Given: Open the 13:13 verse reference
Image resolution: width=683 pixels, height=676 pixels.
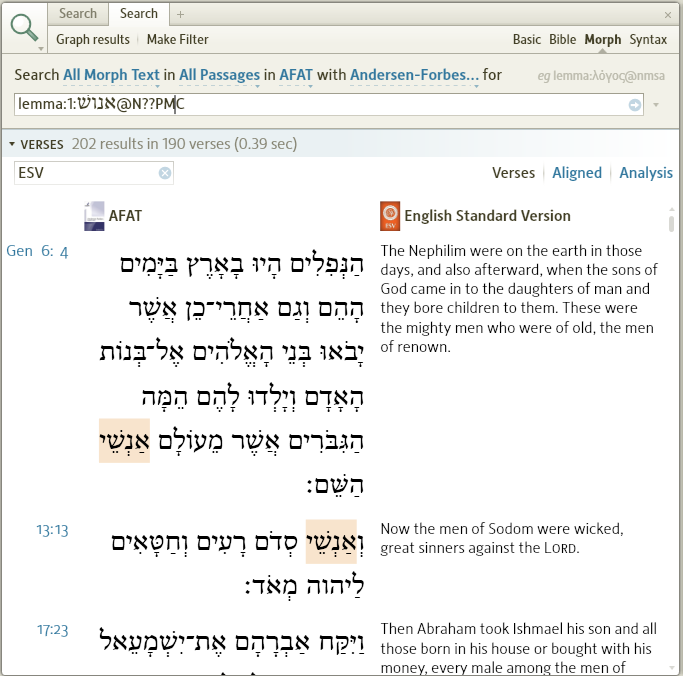Looking at the screenshot, I should tap(52, 531).
